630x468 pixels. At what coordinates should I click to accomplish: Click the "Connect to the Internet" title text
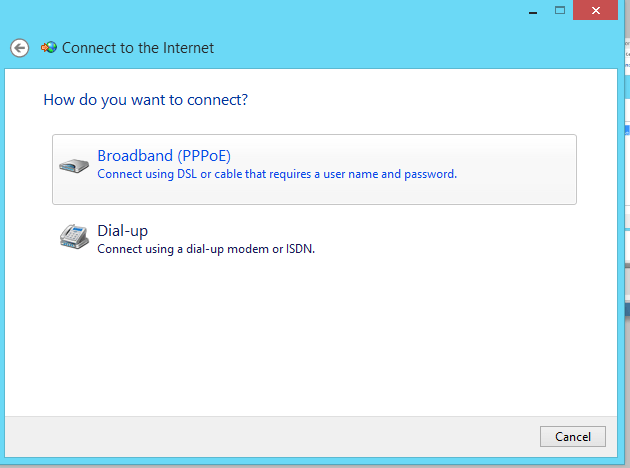point(138,47)
